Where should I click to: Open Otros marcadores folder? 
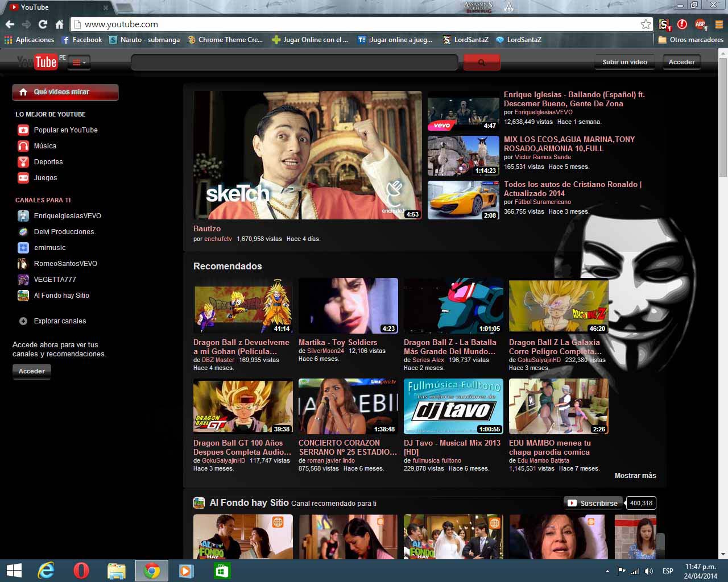(690, 40)
